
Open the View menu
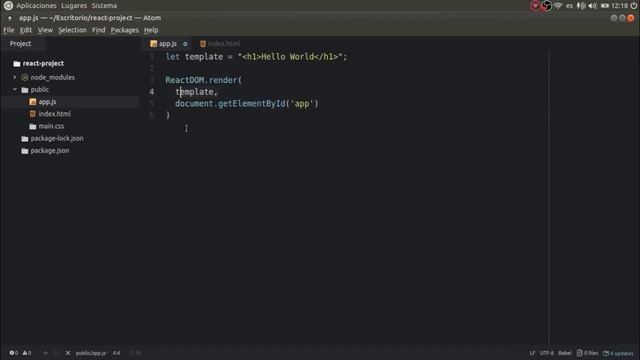[45, 30]
